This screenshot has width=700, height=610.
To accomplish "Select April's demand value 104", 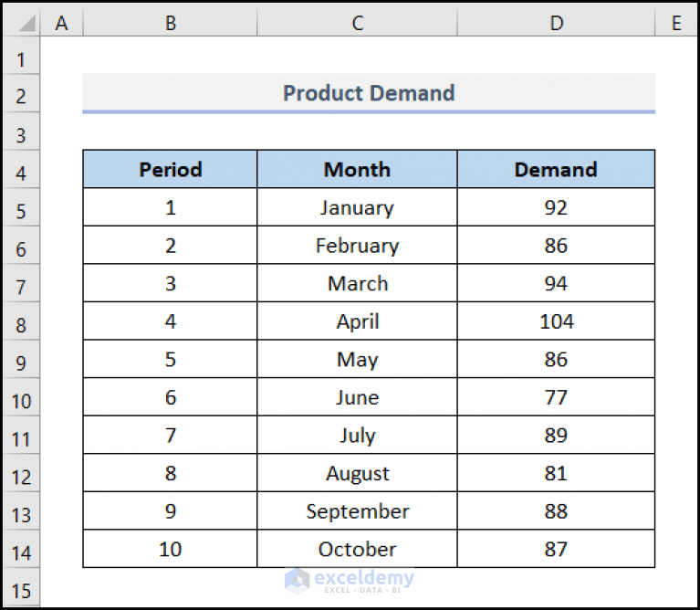I will (x=556, y=321).
